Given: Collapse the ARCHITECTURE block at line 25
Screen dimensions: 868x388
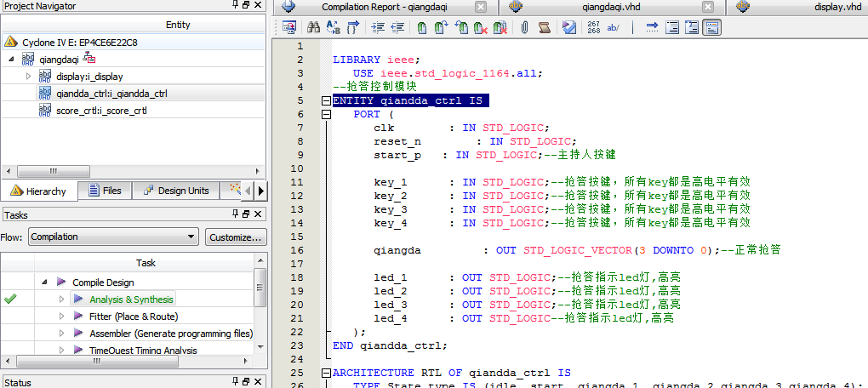Looking at the screenshot, I should pyautogui.click(x=326, y=373).
